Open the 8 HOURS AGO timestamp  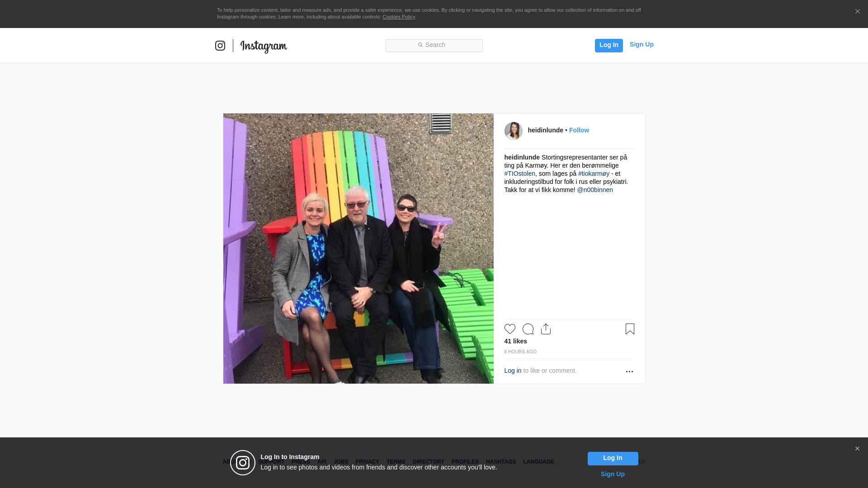(x=520, y=352)
